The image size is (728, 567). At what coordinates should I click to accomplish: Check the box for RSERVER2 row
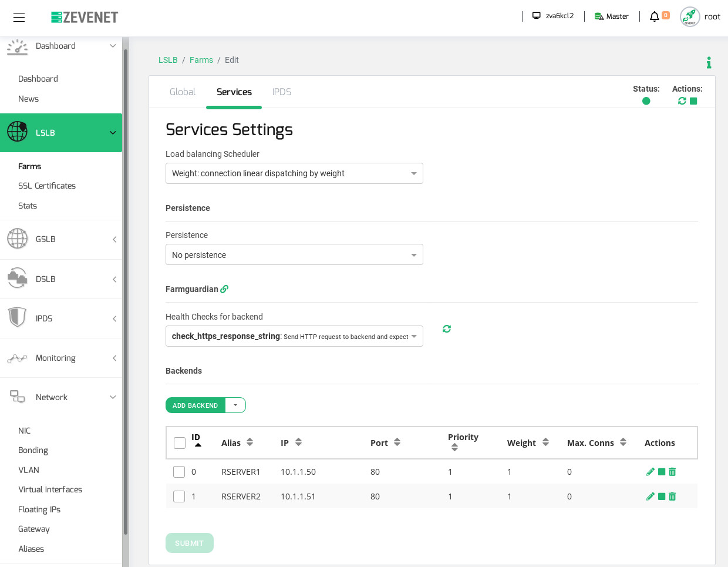[179, 496]
